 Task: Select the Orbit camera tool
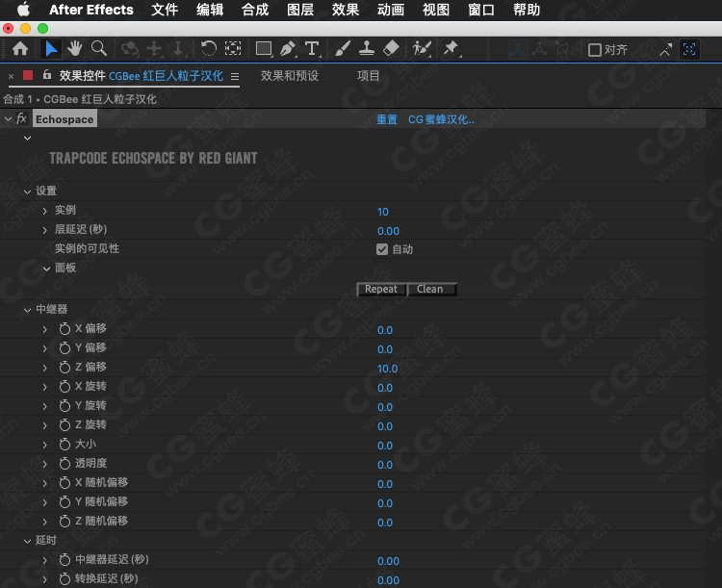[x=130, y=49]
